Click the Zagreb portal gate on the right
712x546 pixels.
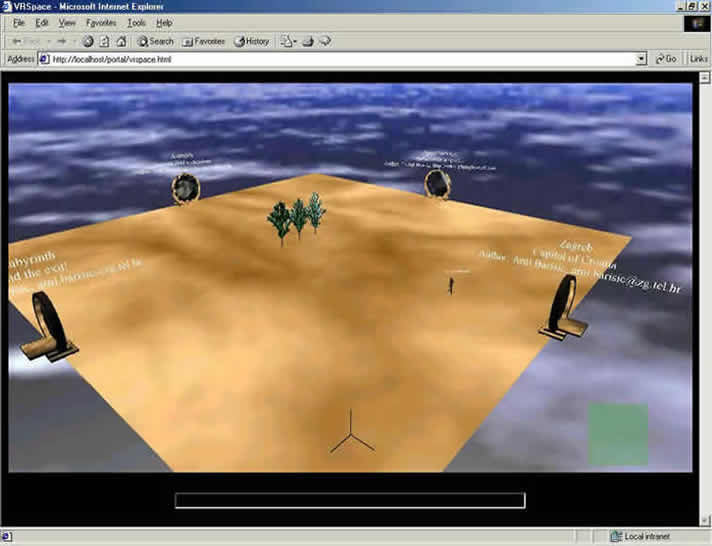click(563, 305)
